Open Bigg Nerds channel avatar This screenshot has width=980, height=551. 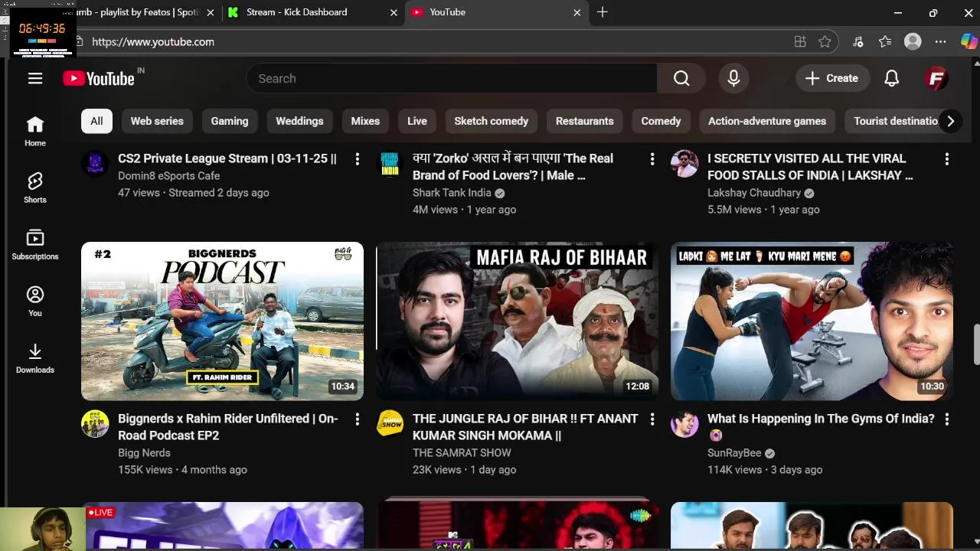(x=95, y=424)
